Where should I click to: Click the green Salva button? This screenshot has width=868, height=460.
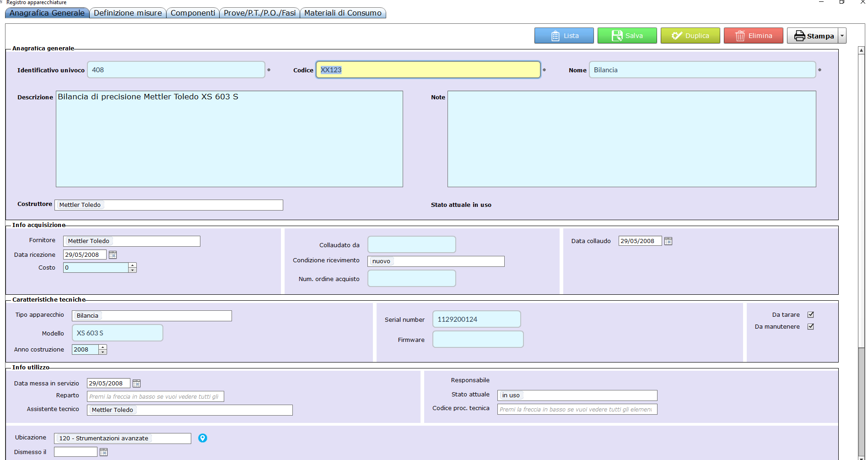[627, 36]
